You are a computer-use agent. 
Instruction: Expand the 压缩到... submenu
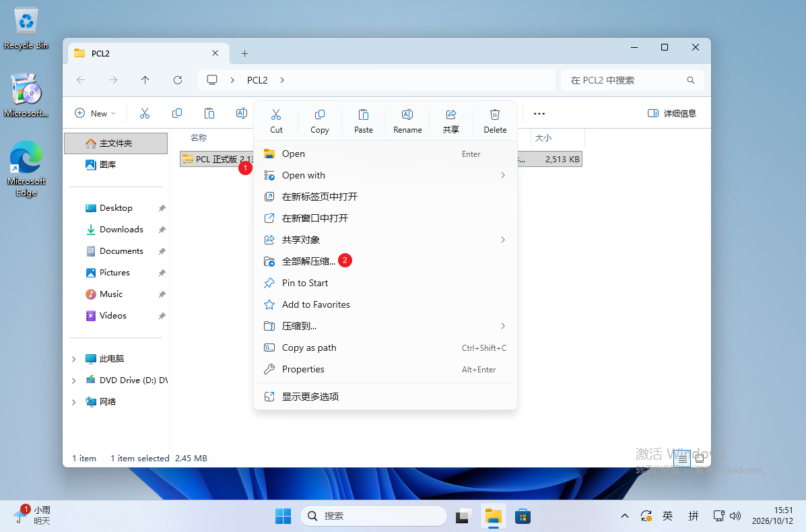click(503, 327)
